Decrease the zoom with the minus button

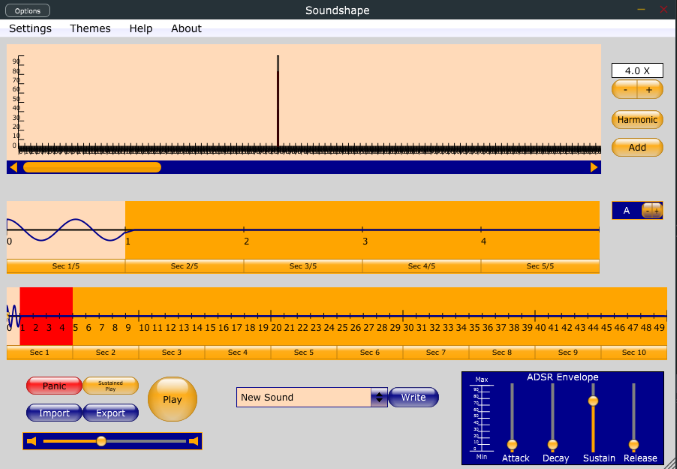625,90
